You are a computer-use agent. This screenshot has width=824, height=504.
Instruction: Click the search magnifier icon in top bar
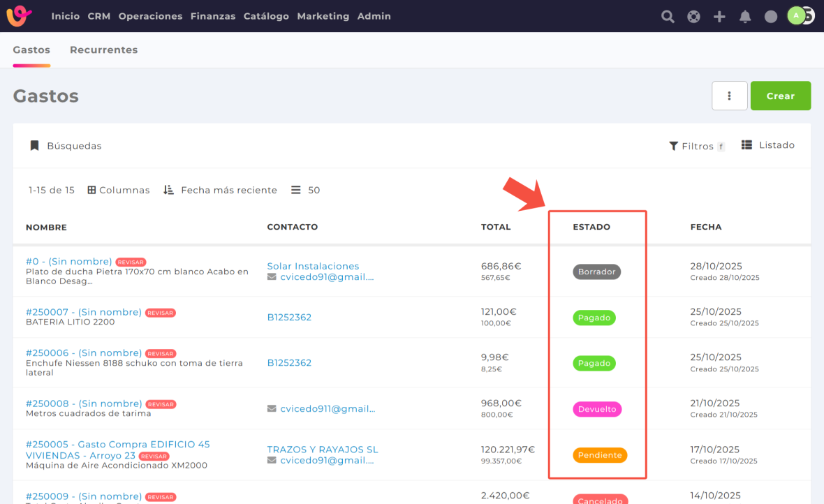coord(668,17)
